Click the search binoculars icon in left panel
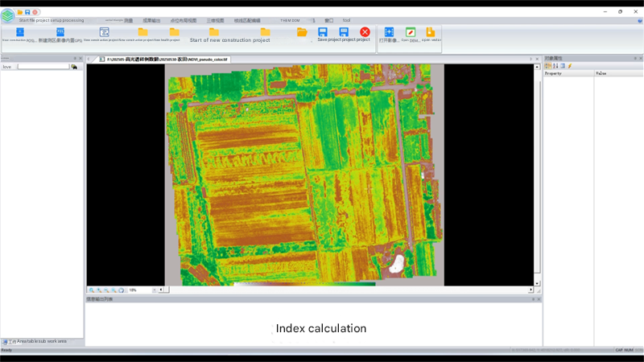The width and height of the screenshot is (644, 362). pos(75,67)
